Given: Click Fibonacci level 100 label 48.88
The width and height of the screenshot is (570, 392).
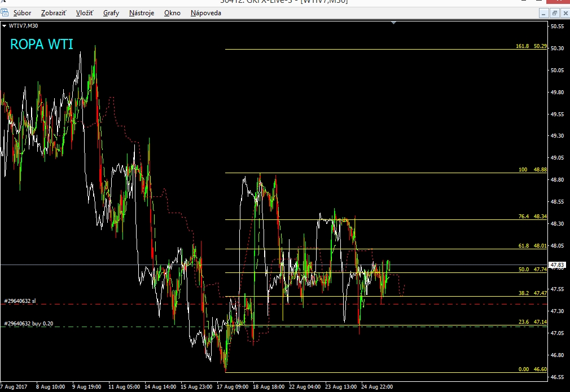Looking at the screenshot, I should [533, 170].
